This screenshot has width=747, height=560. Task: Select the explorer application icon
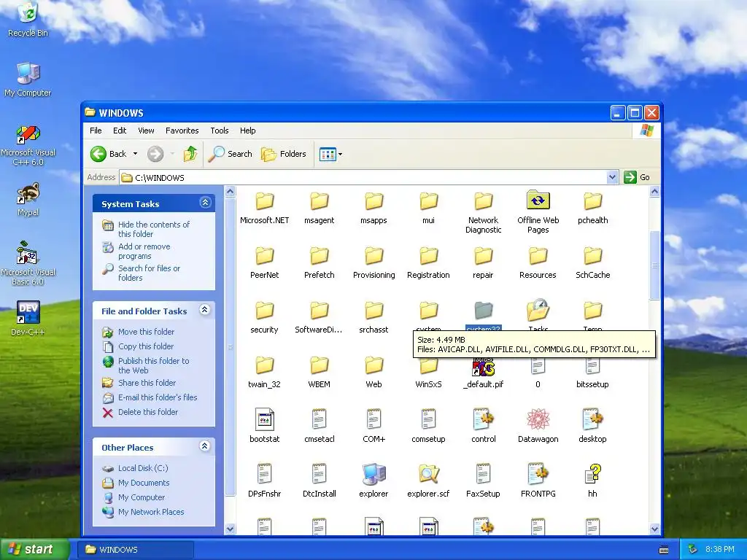(373, 474)
